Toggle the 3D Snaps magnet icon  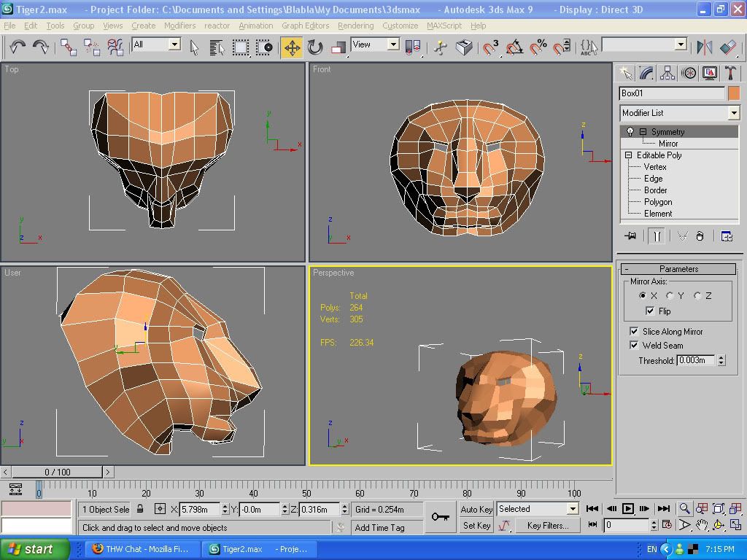pyautogui.click(x=491, y=47)
